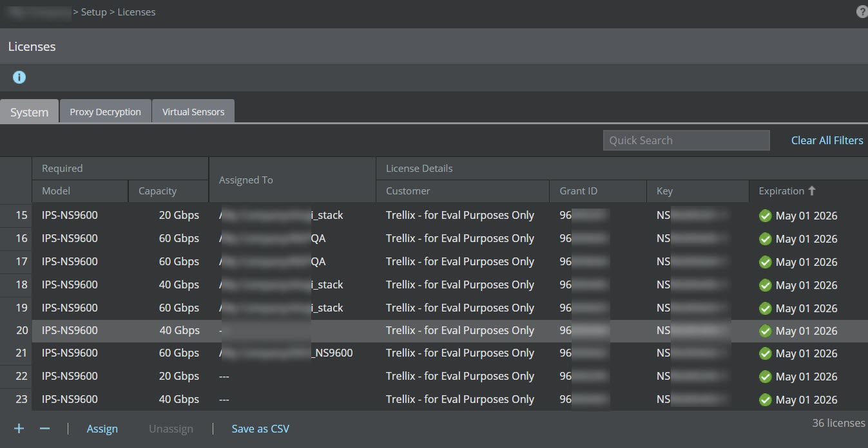Click May 01 2026 date in row 16

806,239
